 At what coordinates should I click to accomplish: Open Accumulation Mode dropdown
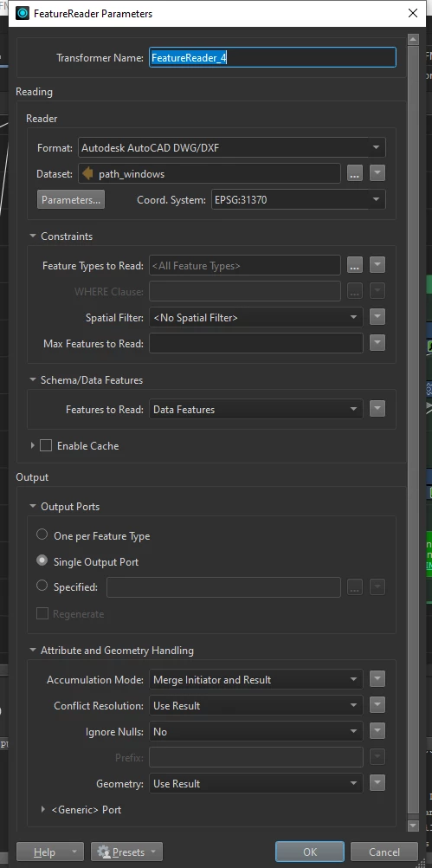(x=256, y=679)
